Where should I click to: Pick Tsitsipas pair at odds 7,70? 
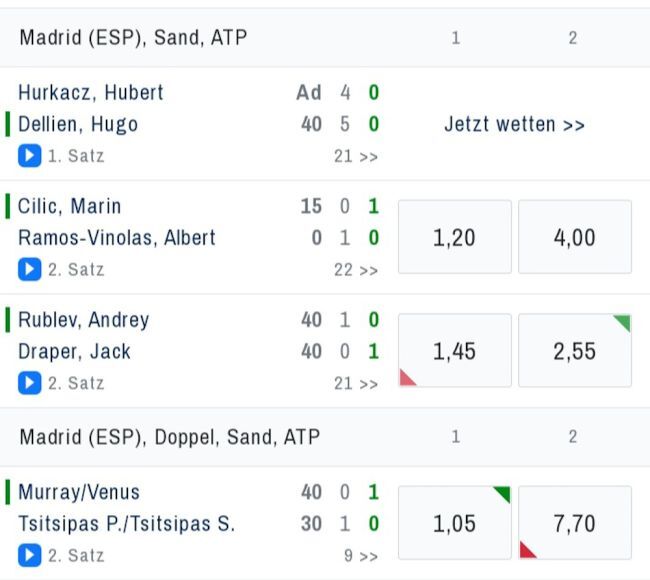coord(574,523)
